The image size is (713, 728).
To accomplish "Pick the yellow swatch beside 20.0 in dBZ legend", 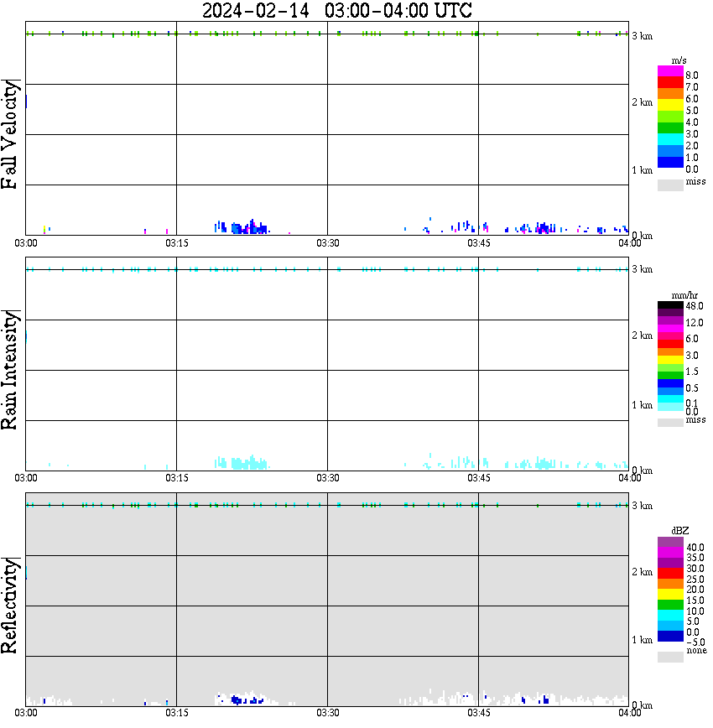I will (x=670, y=595).
